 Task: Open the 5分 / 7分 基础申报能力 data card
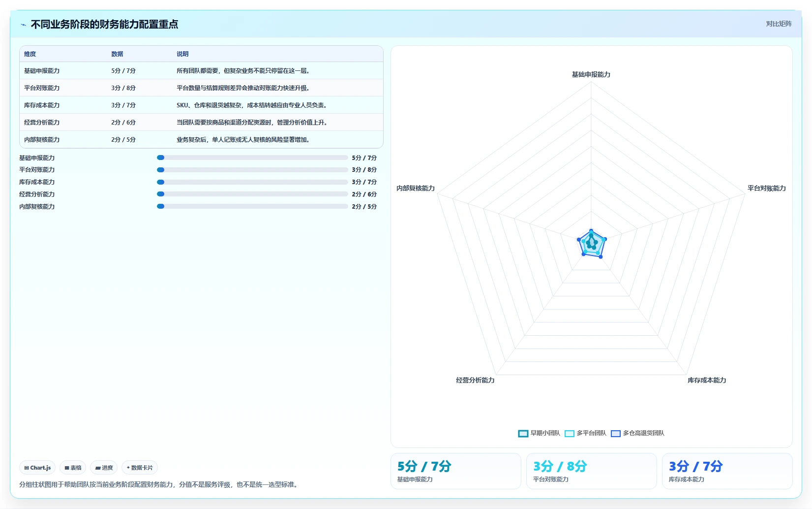(x=455, y=471)
